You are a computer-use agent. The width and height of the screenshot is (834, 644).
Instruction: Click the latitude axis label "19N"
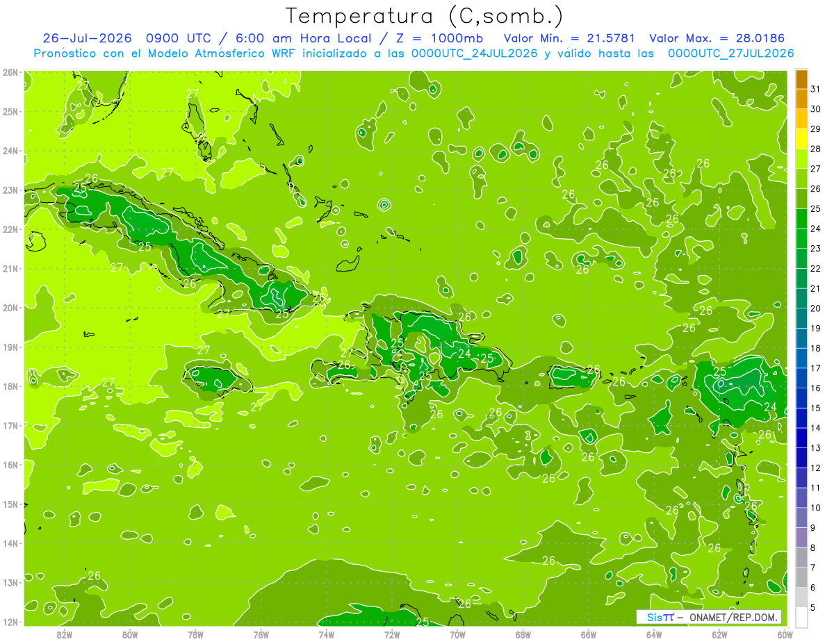tap(10, 347)
